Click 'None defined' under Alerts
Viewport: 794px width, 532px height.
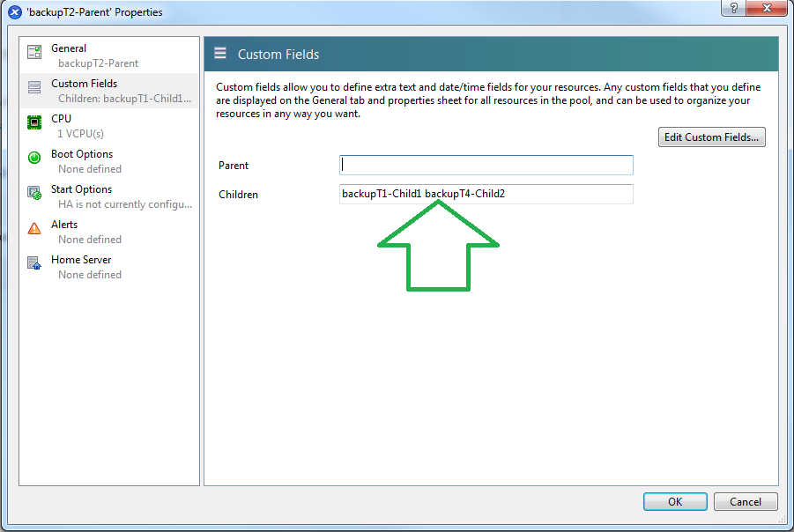pos(90,240)
